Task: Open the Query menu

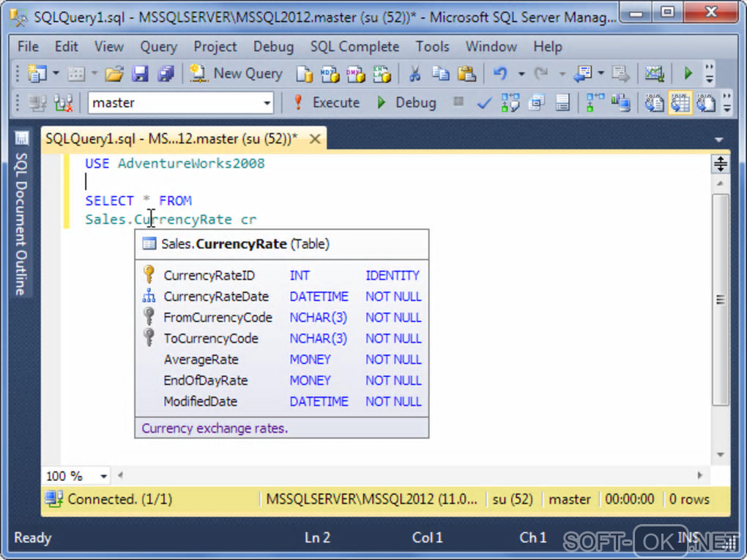Action: [x=159, y=47]
